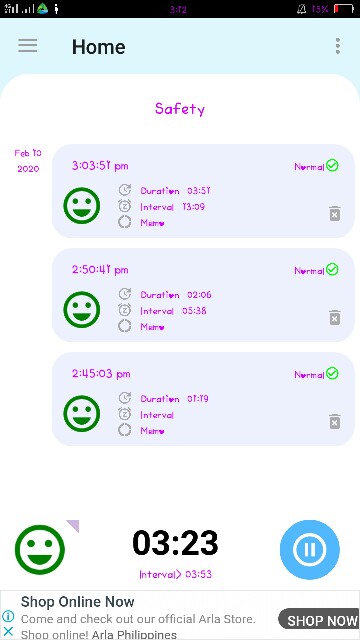Tap the SHOP NOW ad button
Image resolution: width=360 pixels, height=640 pixels.
[x=318, y=620]
